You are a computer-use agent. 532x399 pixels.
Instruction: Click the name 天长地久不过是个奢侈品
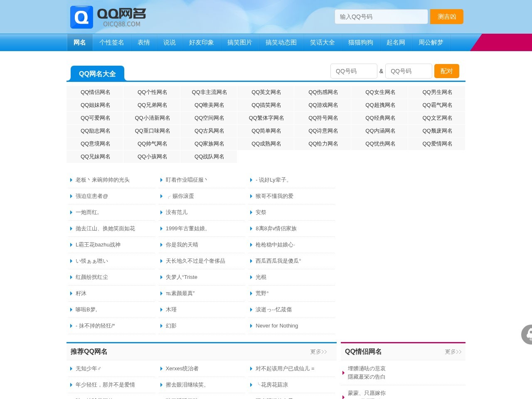[195, 261]
